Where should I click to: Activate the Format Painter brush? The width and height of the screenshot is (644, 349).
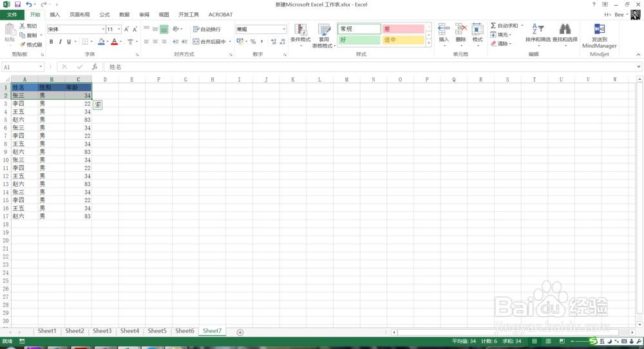(31, 44)
